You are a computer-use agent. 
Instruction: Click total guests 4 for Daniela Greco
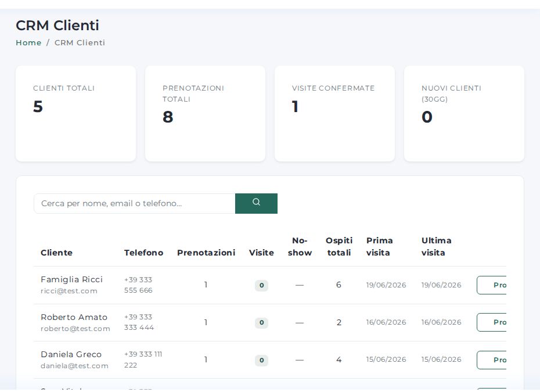click(x=339, y=359)
